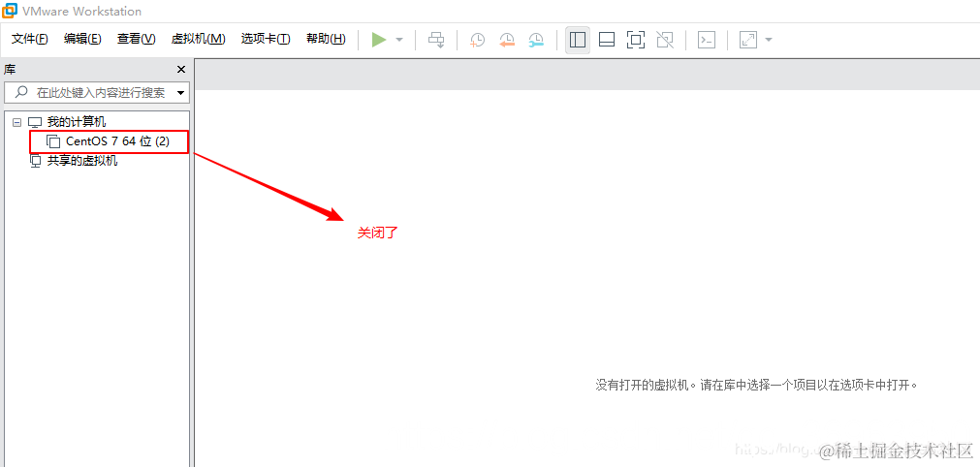Click the take snapshot clock icon
Image resolution: width=980 pixels, height=467 pixels.
(478, 40)
